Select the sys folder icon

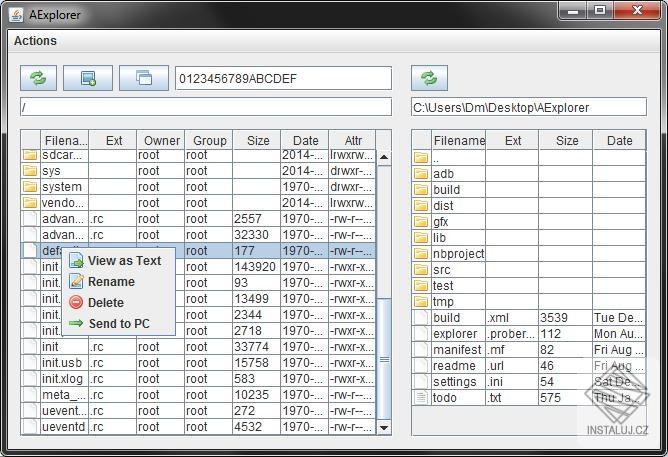pos(30,171)
